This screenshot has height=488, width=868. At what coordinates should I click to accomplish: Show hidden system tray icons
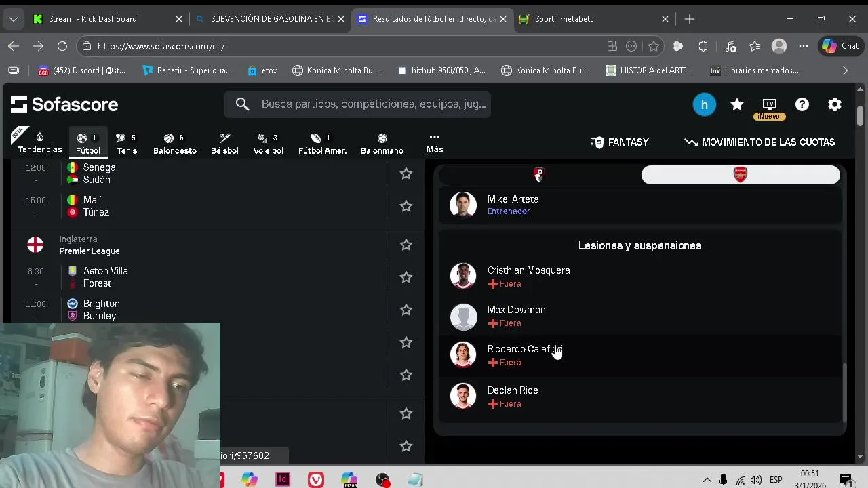707,480
